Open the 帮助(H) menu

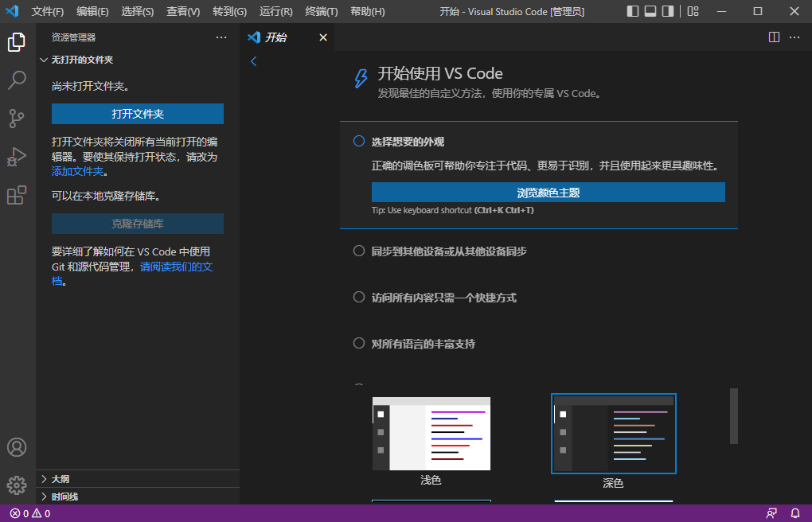coord(367,11)
